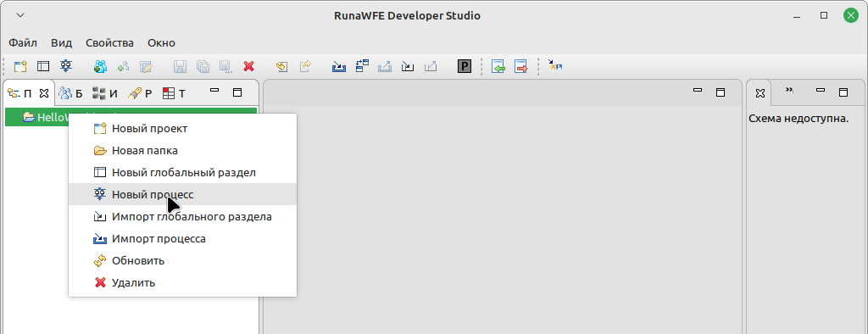The image size is (868, 334).
Task: Maximize the central editor area
Action: coord(721,92)
